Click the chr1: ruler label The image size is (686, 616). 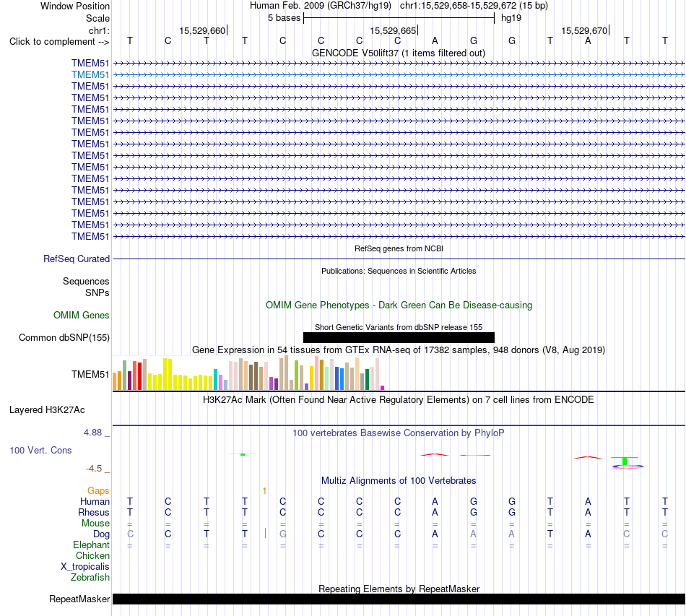tap(99, 30)
